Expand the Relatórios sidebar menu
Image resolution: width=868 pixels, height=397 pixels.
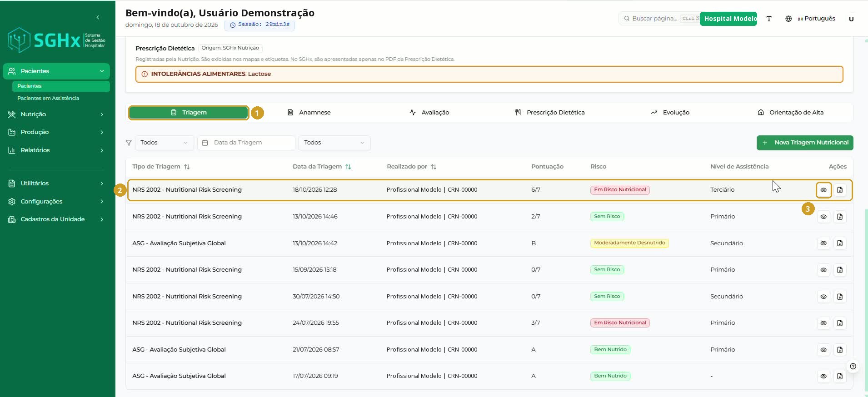(x=56, y=150)
